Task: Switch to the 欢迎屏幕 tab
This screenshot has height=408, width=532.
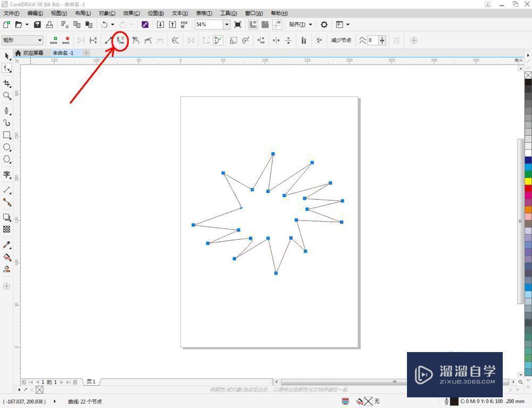Action: pos(32,53)
